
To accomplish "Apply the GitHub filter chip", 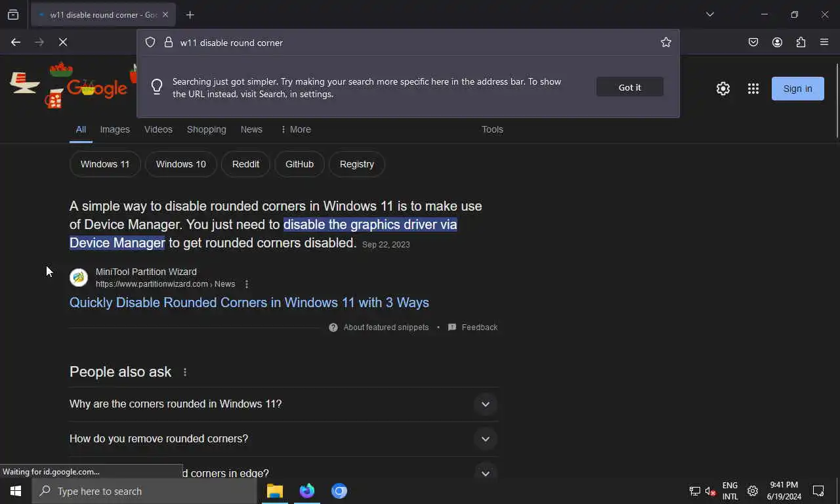I will tap(299, 164).
